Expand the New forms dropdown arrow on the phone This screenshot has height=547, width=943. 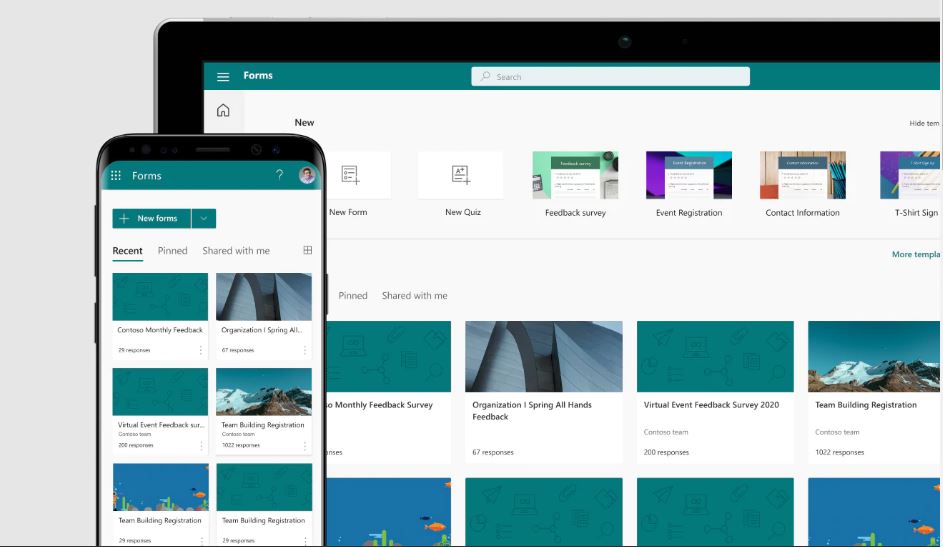pyautogui.click(x=204, y=218)
